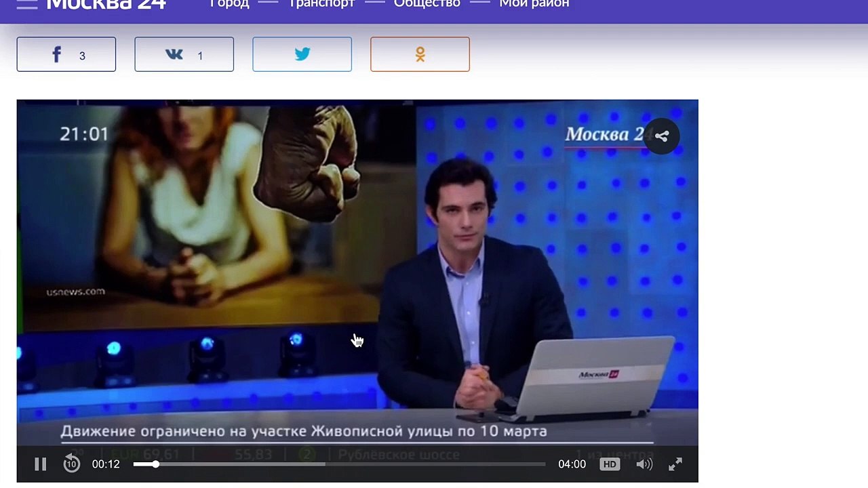Pause the video playback
The image size is (868, 488).
pos(41,464)
